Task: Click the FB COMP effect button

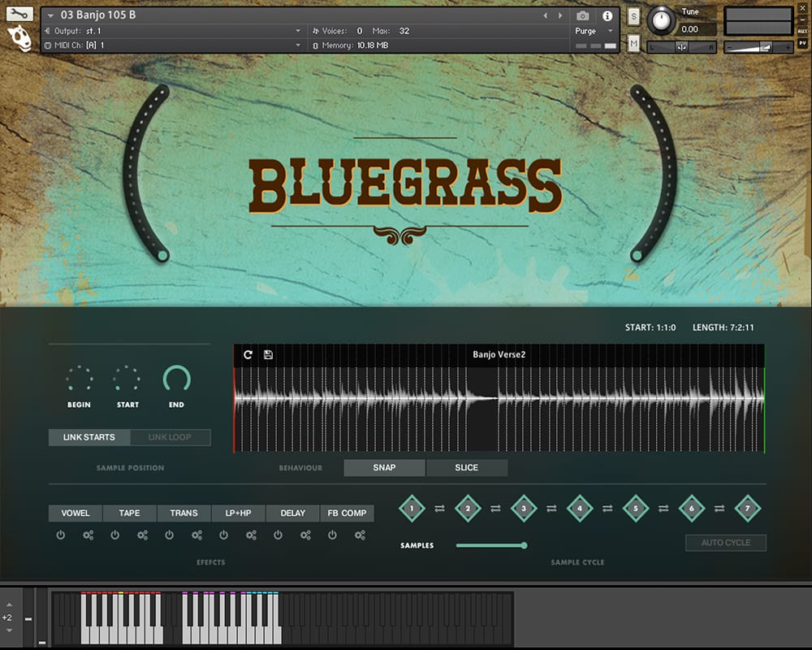Action: coord(347,513)
